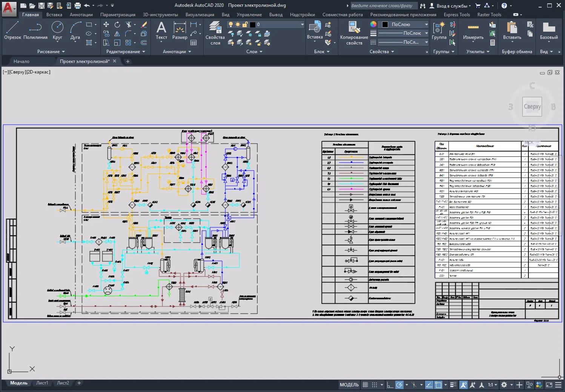Select the Copy objects tool

(106, 34)
